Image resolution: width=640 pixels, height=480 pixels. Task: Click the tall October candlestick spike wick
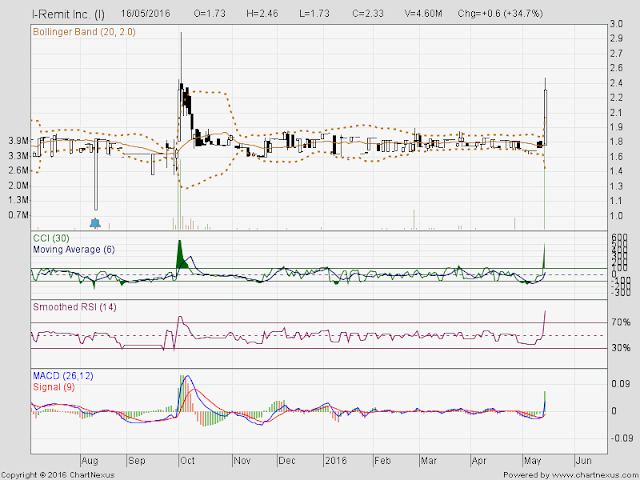coord(181,57)
